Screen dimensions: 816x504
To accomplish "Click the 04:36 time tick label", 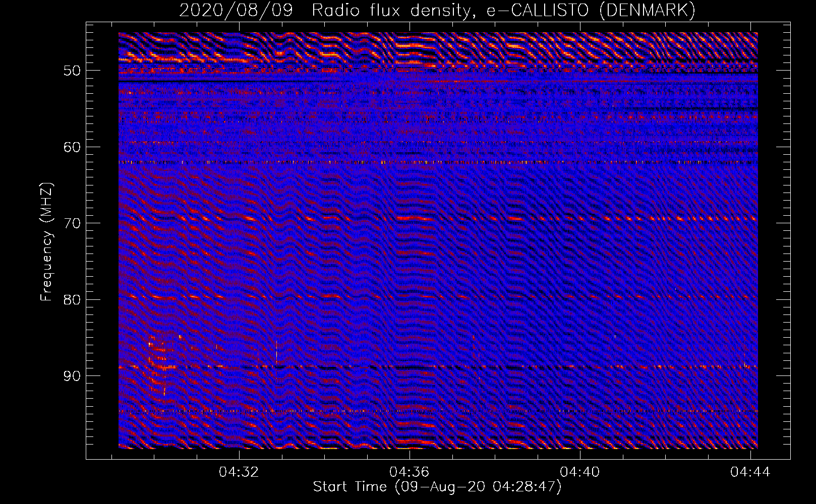I will 409,472.
